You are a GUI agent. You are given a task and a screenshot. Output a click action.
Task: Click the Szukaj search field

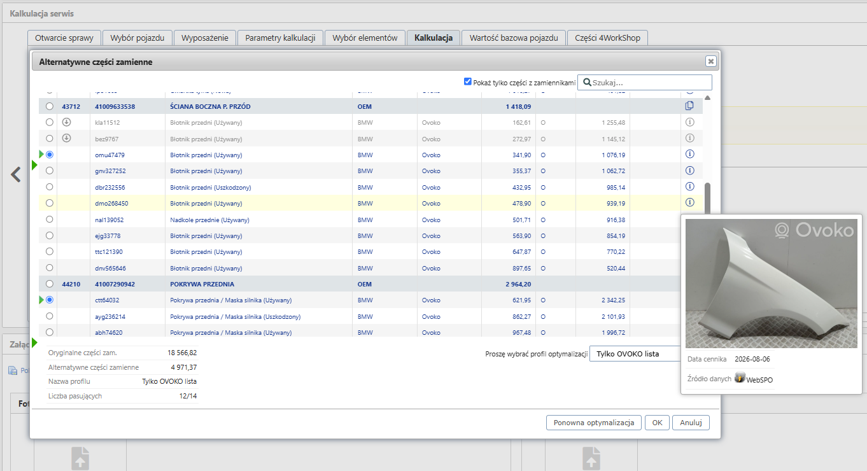pyautogui.click(x=645, y=82)
